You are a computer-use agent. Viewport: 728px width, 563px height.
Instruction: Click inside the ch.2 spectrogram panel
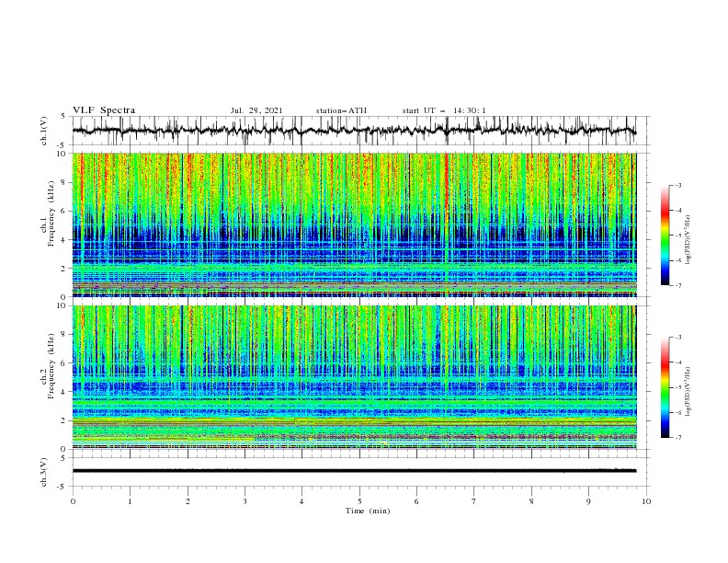(355, 377)
